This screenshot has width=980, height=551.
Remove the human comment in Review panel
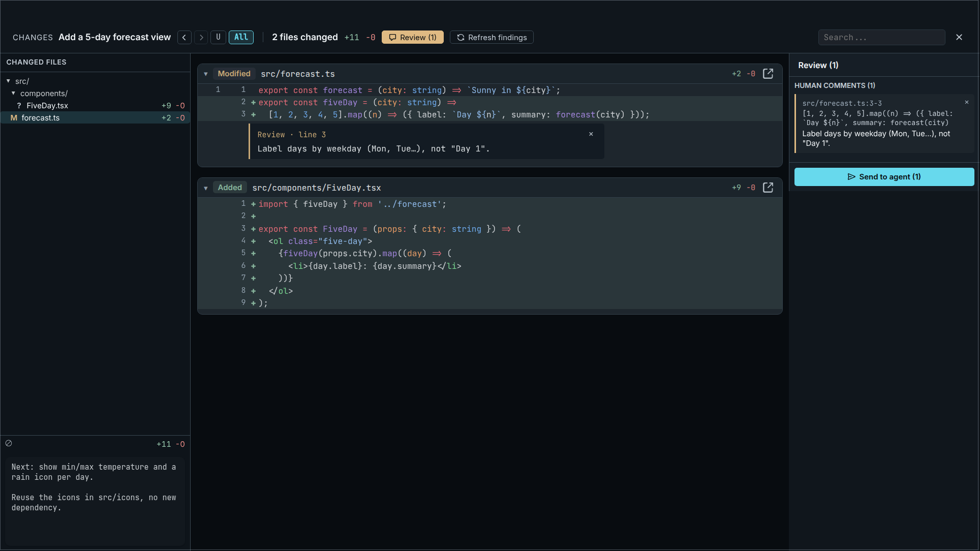[x=967, y=102]
